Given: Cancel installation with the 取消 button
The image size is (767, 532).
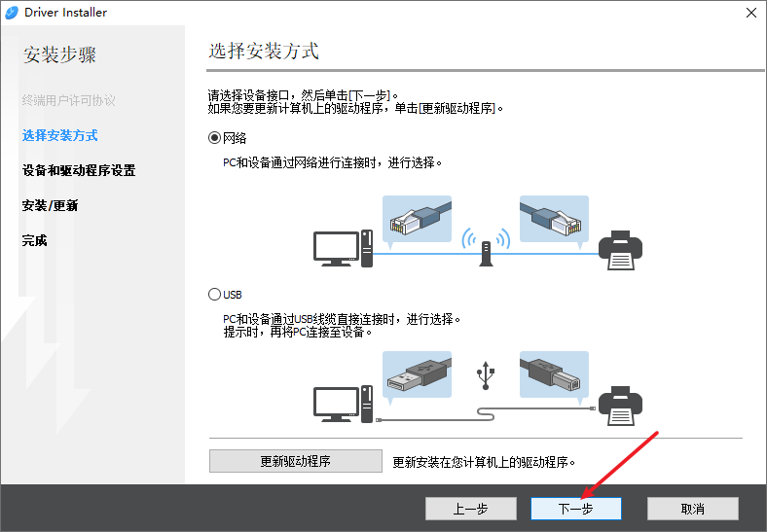Looking at the screenshot, I should point(693,509).
